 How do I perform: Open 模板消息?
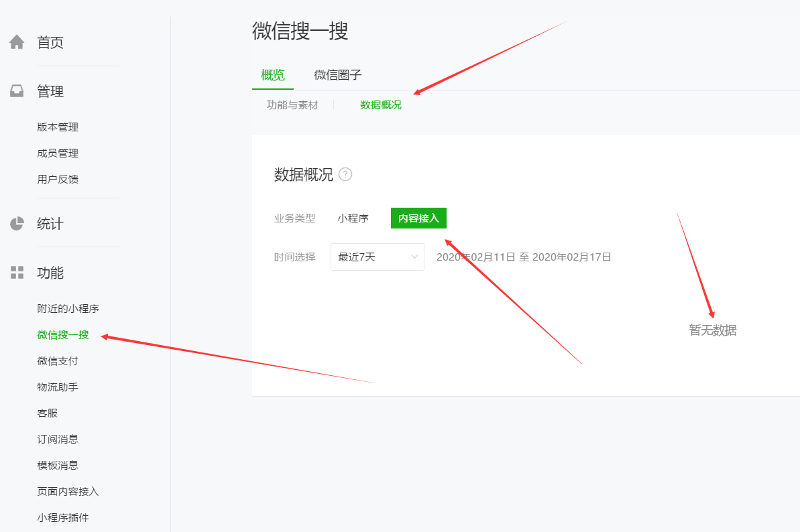click(58, 465)
